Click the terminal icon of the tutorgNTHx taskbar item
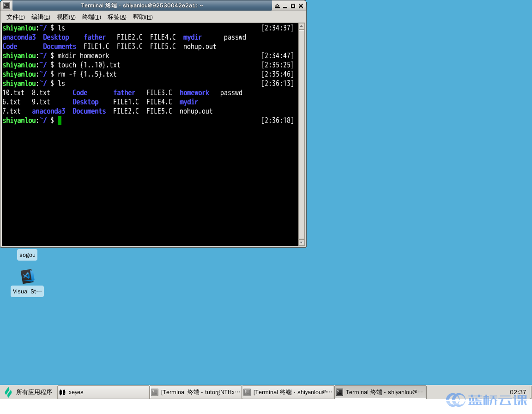This screenshot has width=532, height=414. [x=155, y=392]
